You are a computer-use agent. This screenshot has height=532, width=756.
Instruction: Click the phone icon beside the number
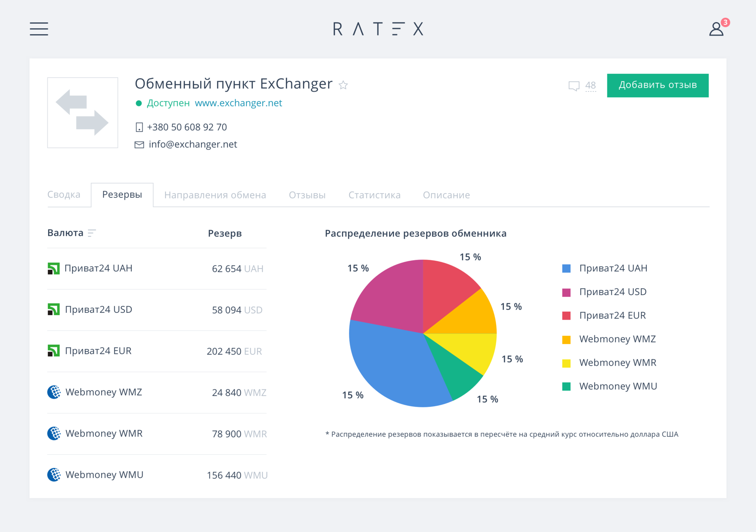click(x=139, y=127)
